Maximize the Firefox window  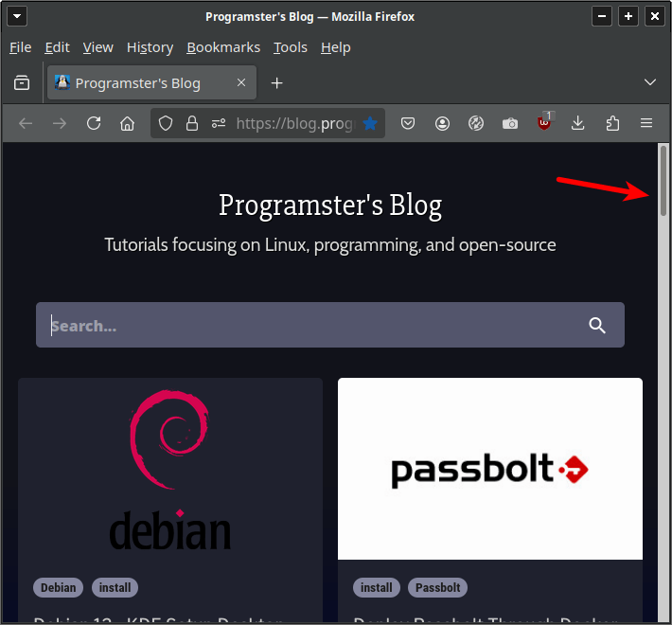pyautogui.click(x=628, y=16)
